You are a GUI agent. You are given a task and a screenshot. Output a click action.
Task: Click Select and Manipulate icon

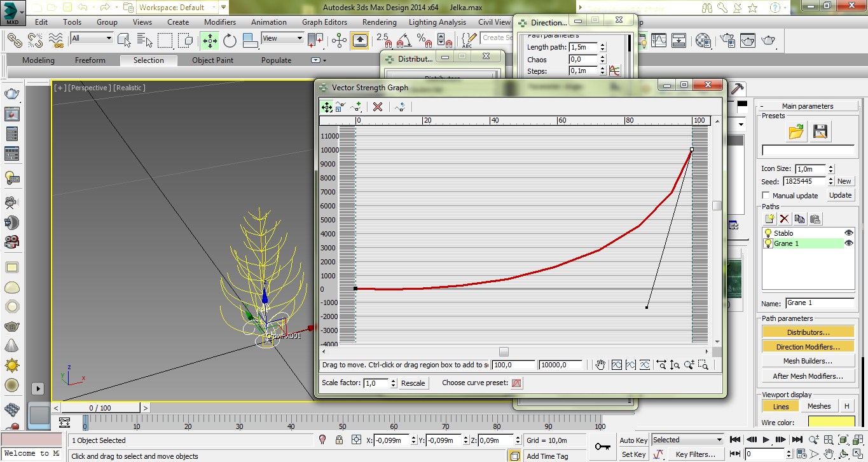point(339,41)
